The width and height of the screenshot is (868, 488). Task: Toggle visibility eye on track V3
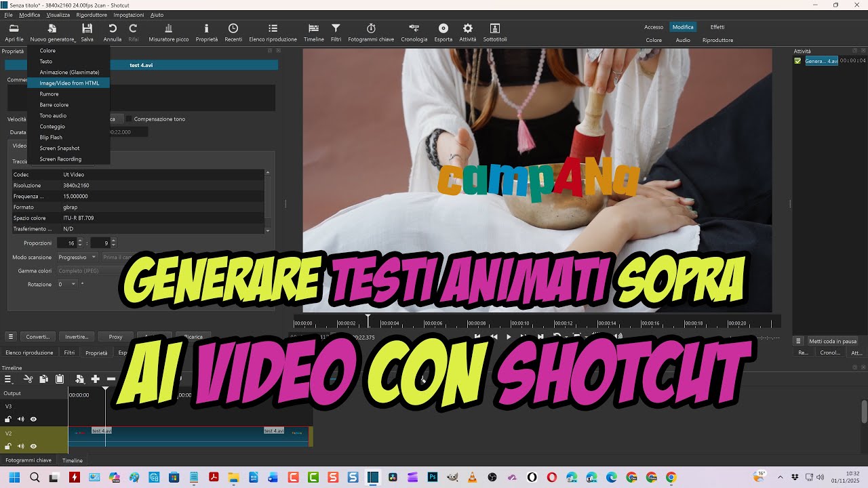33,420
